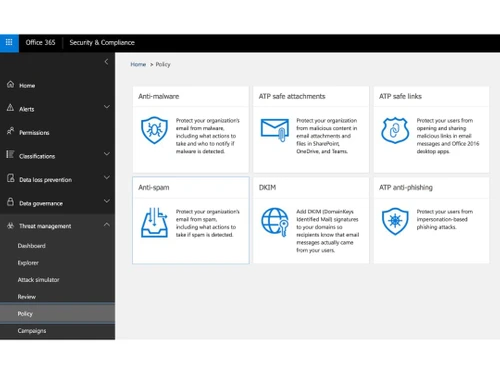This screenshot has width=500, height=375.
Task: Click the DKIM globe and key icon
Action: [275, 222]
